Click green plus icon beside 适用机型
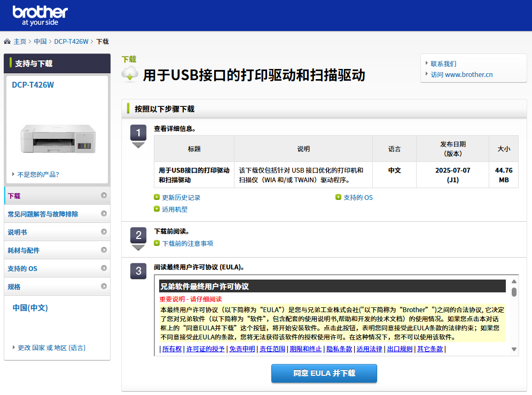 point(157,209)
